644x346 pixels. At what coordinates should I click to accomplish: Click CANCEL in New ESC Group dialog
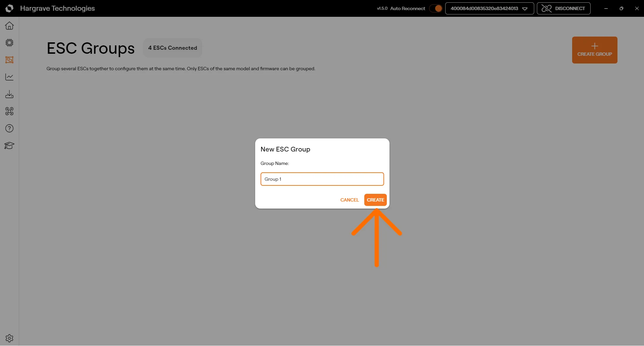350,200
